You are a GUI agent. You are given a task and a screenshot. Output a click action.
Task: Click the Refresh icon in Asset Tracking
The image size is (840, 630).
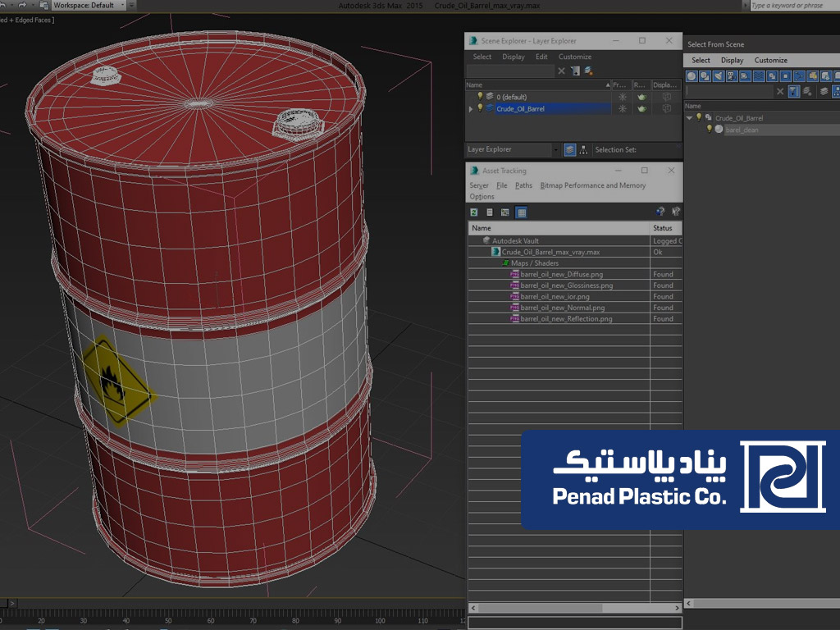point(474,212)
